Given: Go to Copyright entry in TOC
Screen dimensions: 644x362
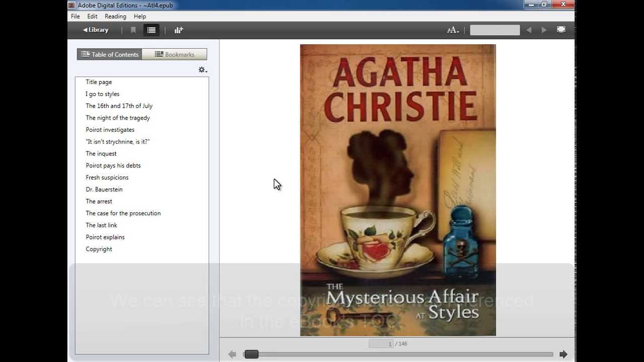Looking at the screenshot, I should pos(99,249).
